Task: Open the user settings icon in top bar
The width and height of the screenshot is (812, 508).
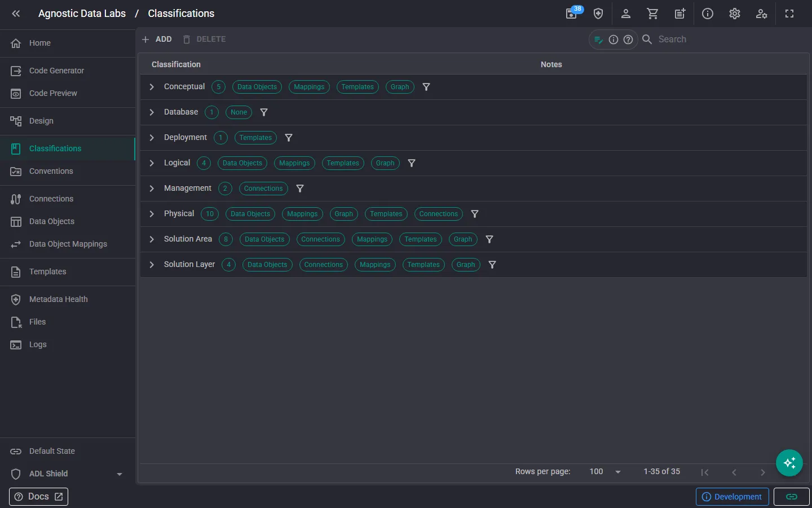Action: [762, 14]
